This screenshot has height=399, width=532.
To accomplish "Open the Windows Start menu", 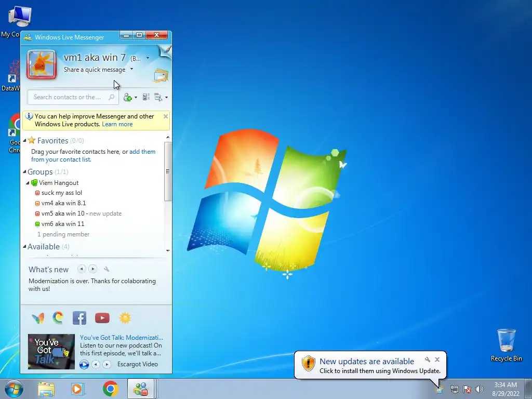I will (14, 389).
